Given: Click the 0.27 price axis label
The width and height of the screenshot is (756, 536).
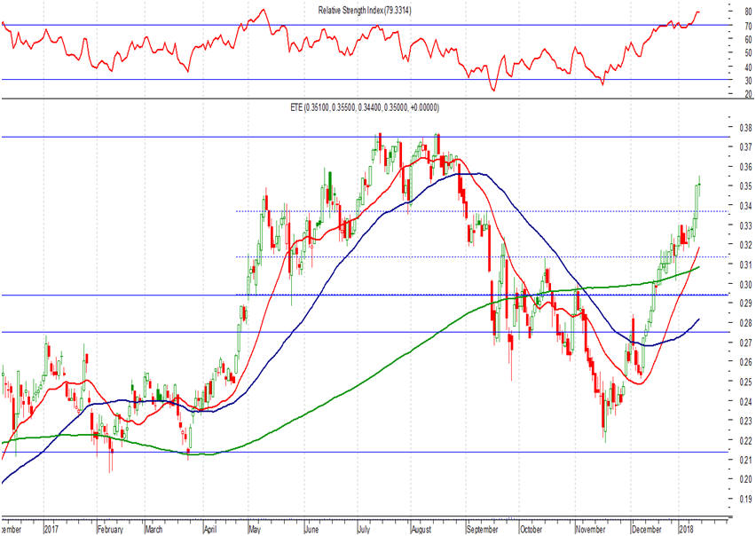Looking at the screenshot, I should [746, 343].
